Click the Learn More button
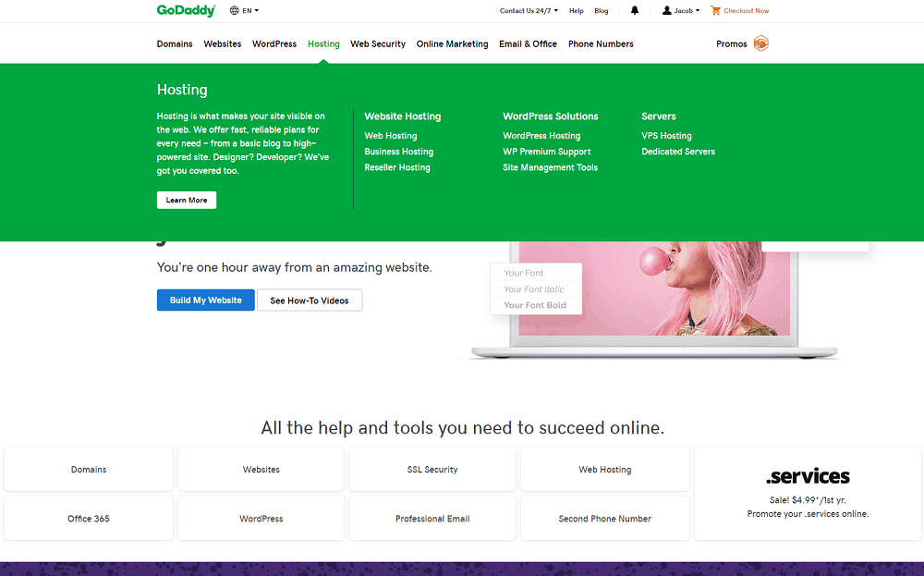 point(187,200)
